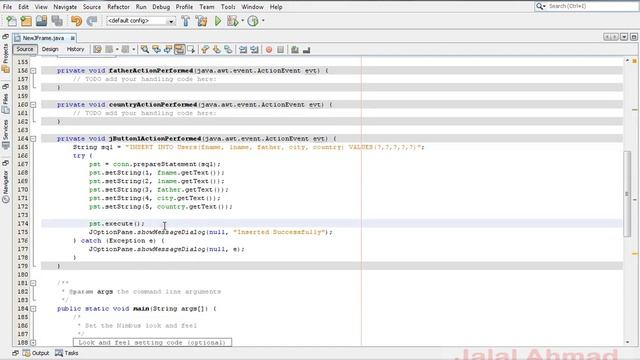Expand the Look and feel setting code fold

(x=33, y=342)
